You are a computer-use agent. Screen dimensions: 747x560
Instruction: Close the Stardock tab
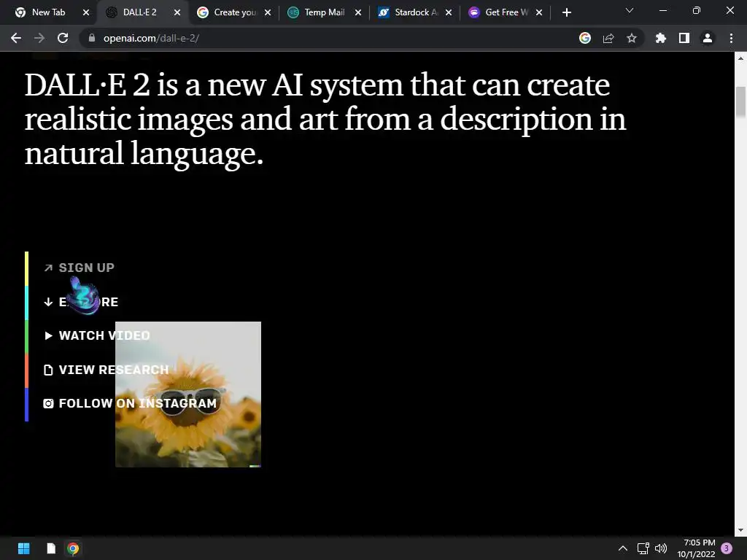(x=449, y=12)
